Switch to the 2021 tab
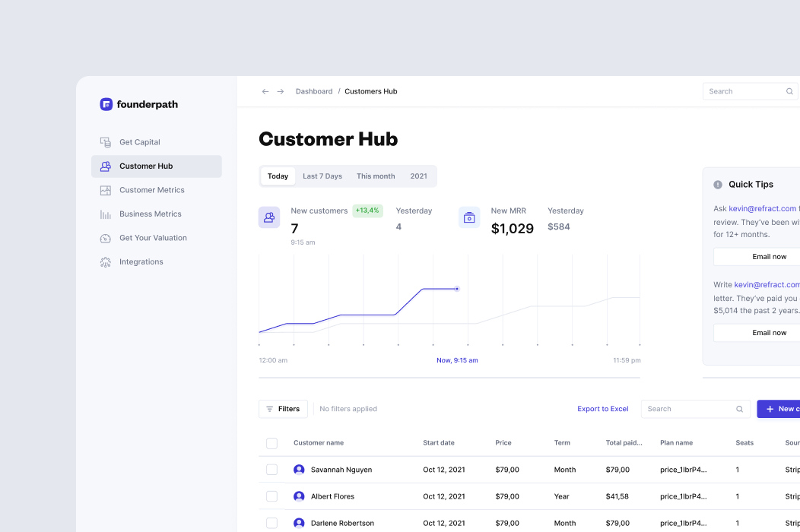 (418, 176)
